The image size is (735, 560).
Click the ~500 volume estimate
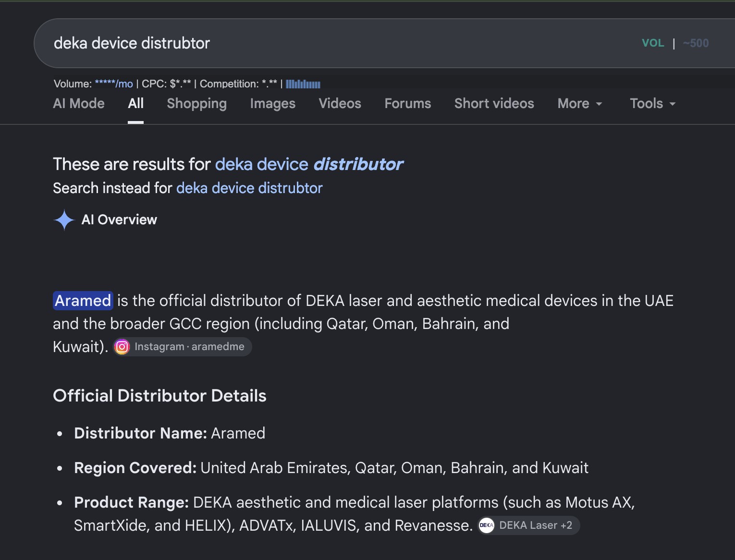696,43
